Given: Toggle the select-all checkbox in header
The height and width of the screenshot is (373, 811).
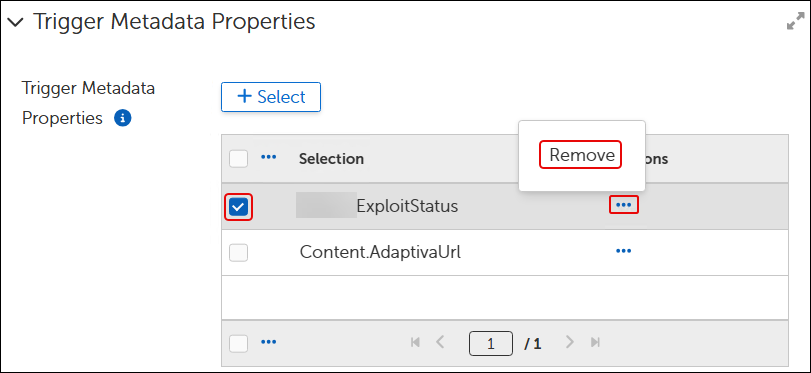Looking at the screenshot, I should tap(238, 158).
